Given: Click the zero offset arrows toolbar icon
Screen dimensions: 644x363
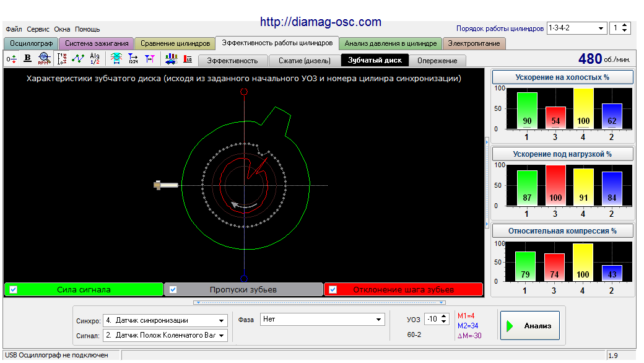Looking at the screenshot, I should point(12,59).
